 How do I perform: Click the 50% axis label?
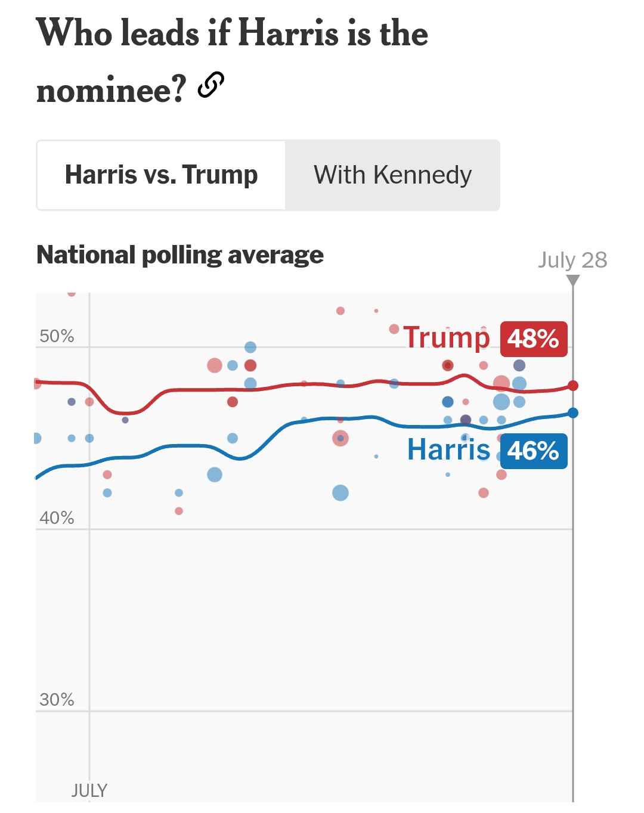[57, 336]
